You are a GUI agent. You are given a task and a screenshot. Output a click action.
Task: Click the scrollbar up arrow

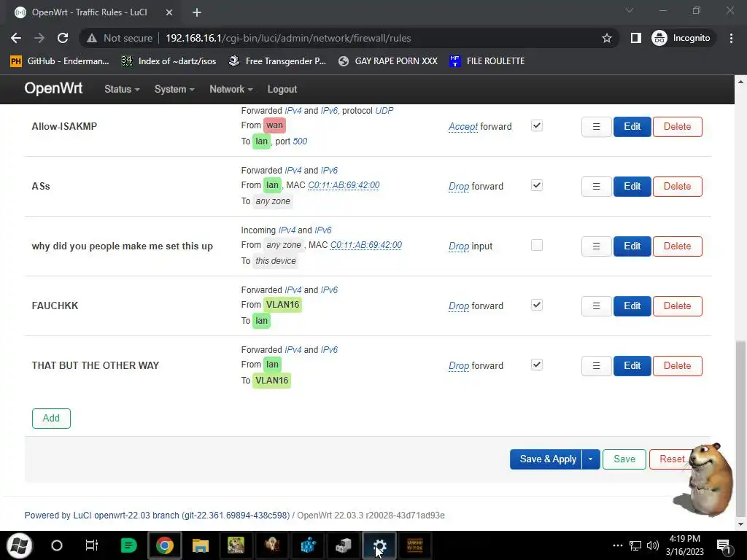click(740, 82)
